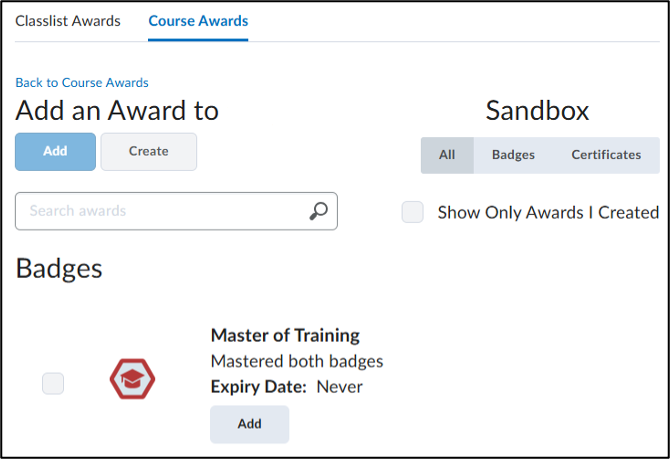Click the Master of Training badge icon
Image resolution: width=670 pixels, height=460 pixels.
coord(132,379)
